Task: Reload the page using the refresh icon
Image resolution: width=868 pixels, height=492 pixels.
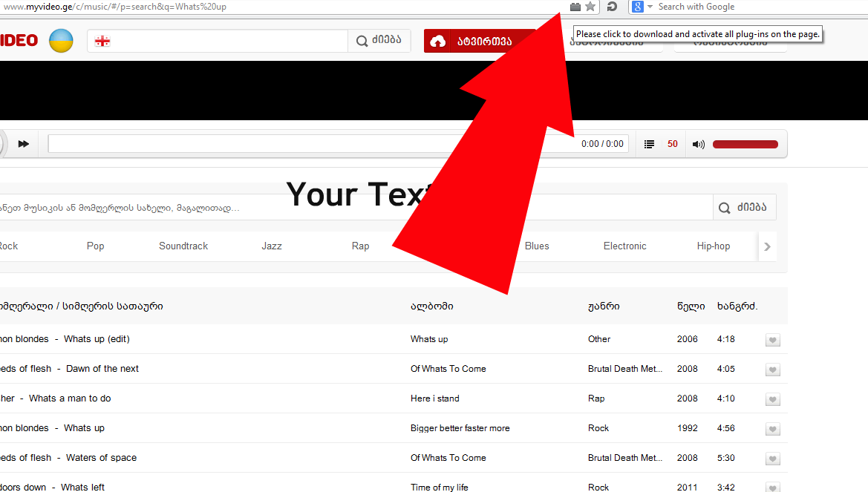Action: click(x=612, y=7)
